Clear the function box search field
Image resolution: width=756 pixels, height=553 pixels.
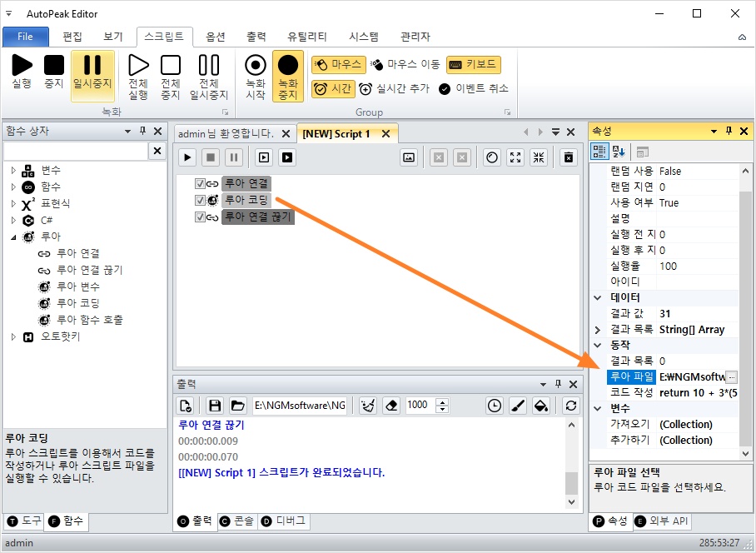pyautogui.click(x=157, y=151)
